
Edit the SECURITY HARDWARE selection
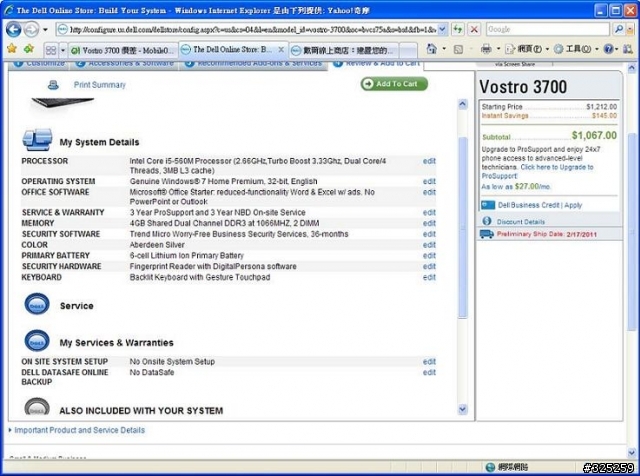tap(429, 267)
